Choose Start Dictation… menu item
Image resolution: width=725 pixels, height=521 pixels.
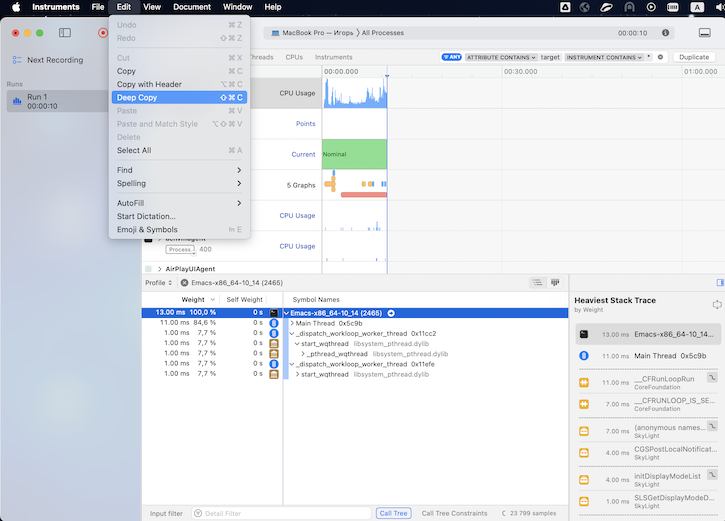[x=179, y=216]
